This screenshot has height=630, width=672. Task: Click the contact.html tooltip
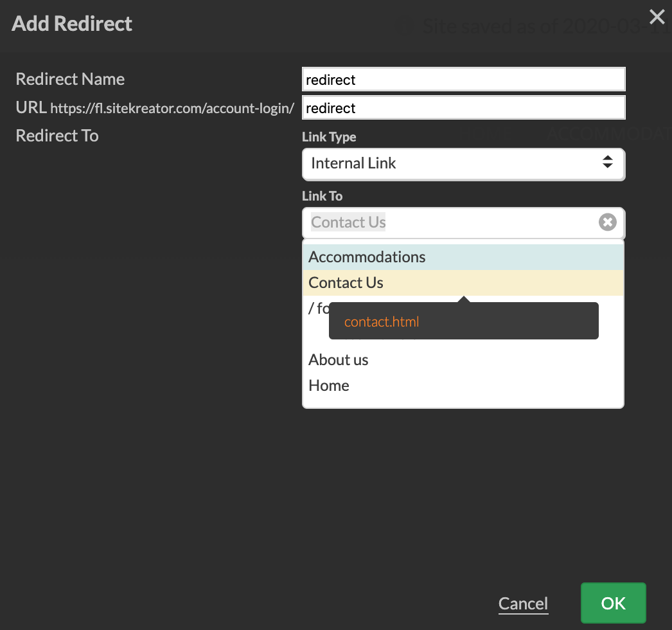(382, 322)
